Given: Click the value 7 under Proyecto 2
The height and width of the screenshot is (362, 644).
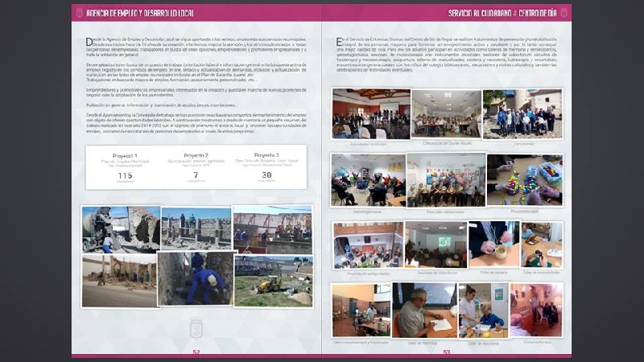Looking at the screenshot, I should coord(196,175).
